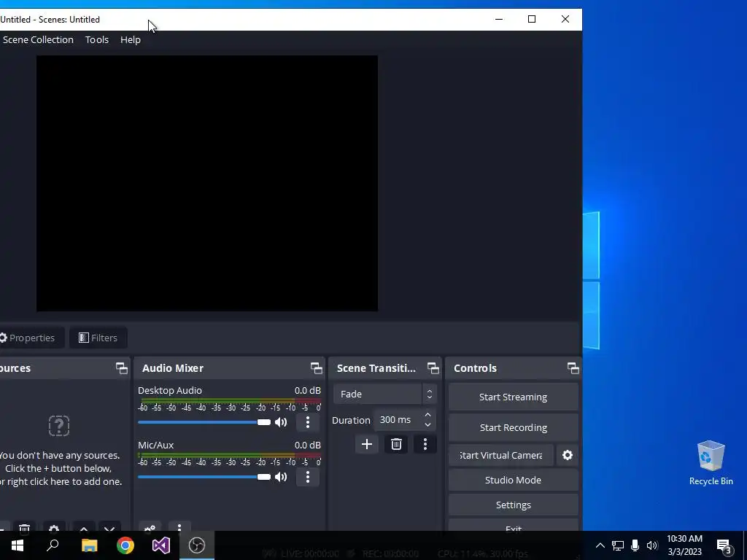Pop out the Controls dock

[x=573, y=368]
